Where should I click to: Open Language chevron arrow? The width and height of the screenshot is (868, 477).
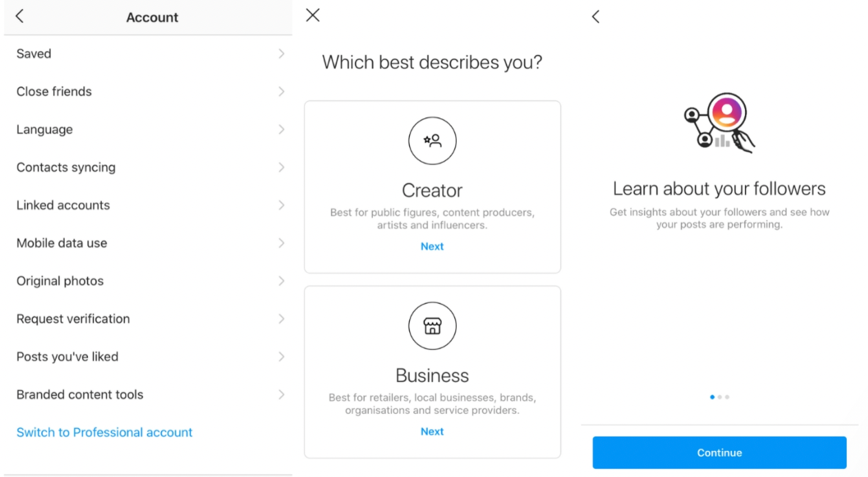281,129
